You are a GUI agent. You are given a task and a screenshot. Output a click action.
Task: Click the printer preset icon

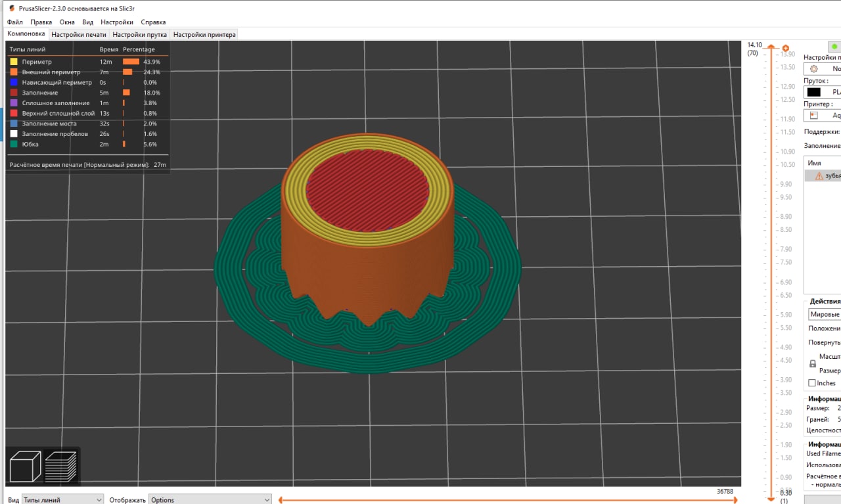point(813,115)
